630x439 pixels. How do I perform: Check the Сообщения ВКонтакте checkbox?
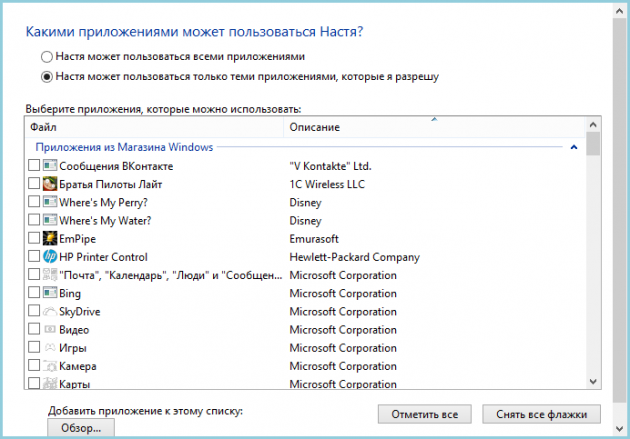[x=34, y=165]
